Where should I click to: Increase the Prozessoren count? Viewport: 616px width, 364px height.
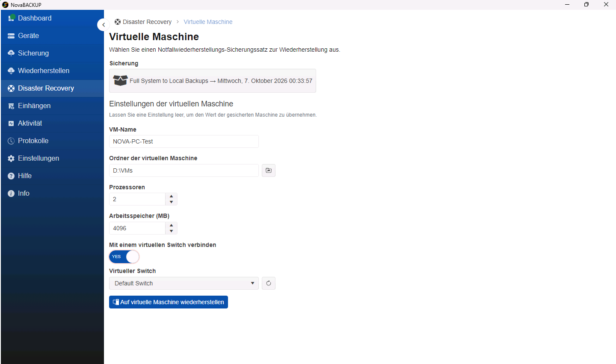pos(172,196)
